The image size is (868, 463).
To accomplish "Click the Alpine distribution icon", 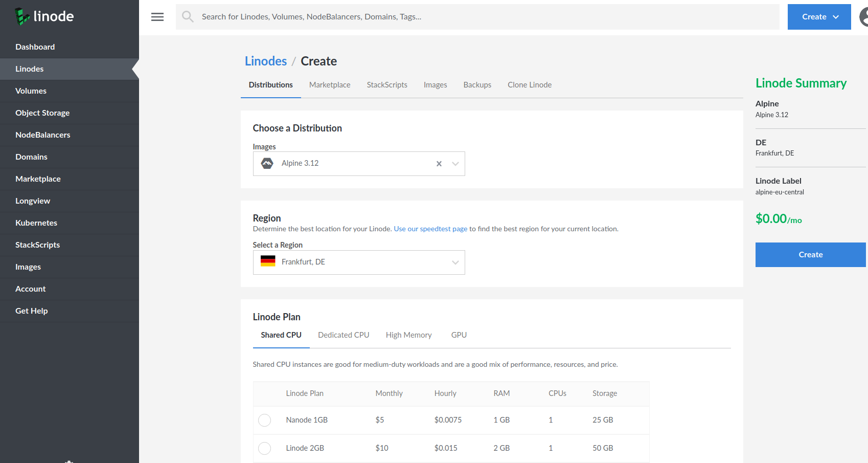I will (x=267, y=163).
